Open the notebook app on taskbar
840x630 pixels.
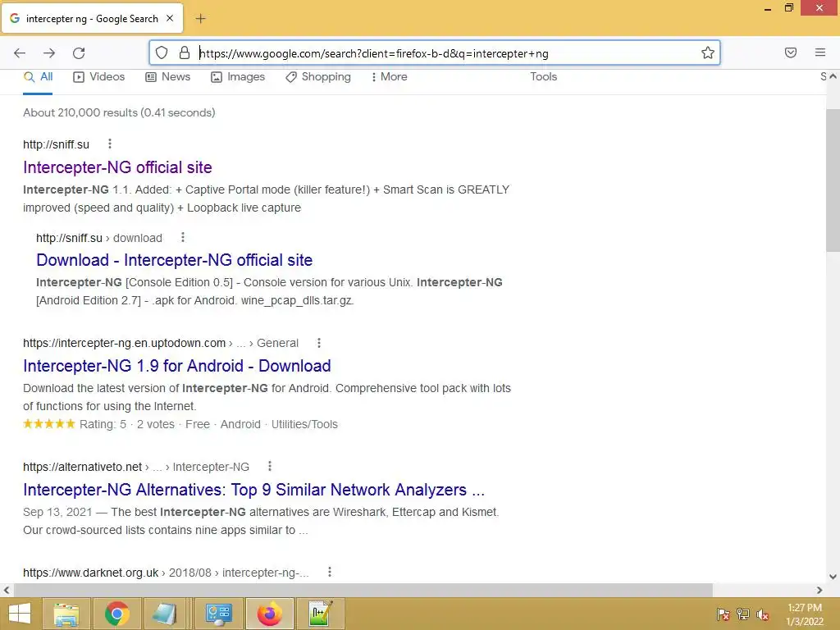[165, 614]
